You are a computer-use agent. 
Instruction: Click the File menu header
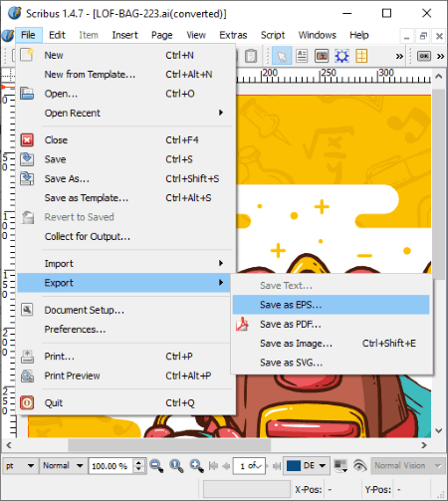tap(28, 35)
